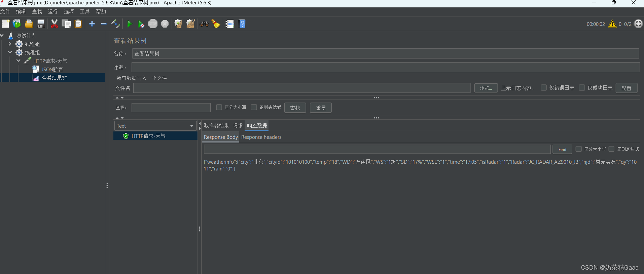This screenshot has height=274, width=644.
Task: Click the 注释 input field
Action: click(x=386, y=67)
